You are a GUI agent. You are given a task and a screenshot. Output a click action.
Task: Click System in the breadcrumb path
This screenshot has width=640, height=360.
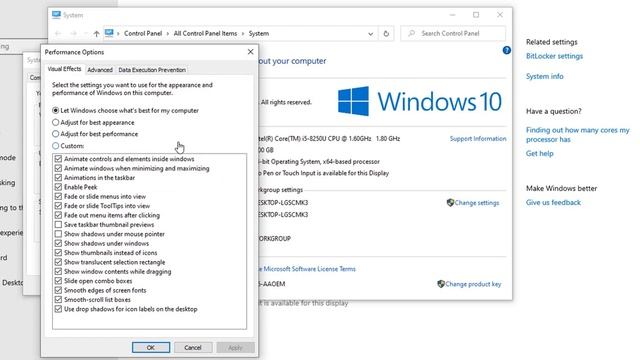pos(259,33)
